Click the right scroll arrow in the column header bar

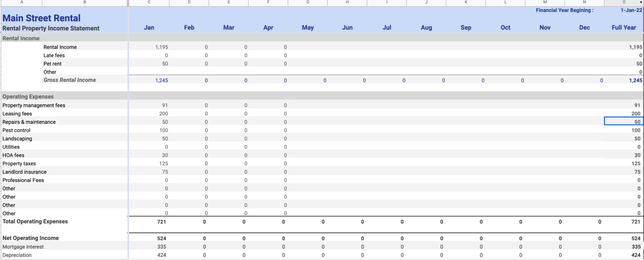(x=641, y=3)
